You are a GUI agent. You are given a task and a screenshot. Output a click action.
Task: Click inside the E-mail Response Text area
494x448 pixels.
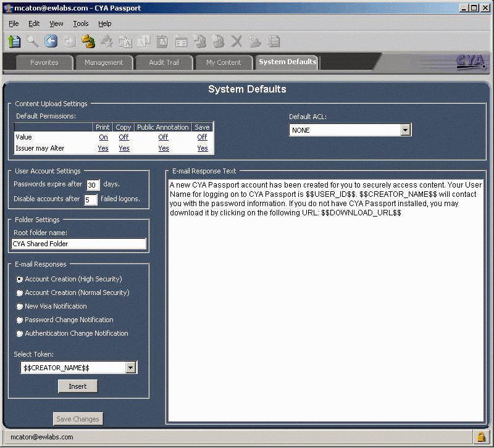[x=326, y=301]
